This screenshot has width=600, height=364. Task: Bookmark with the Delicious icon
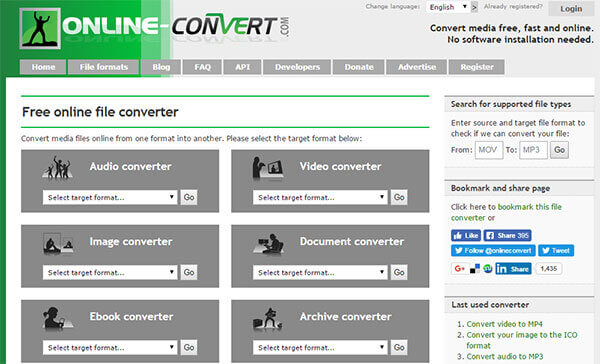click(475, 269)
